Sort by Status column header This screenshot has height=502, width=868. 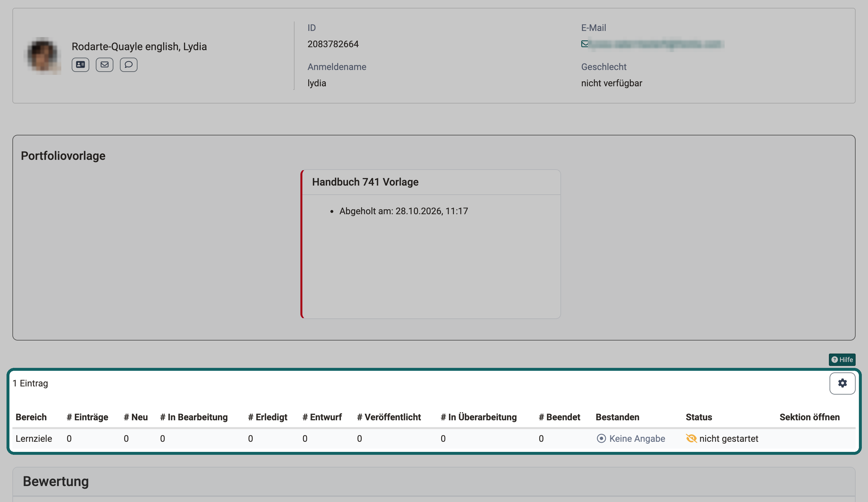pos(699,417)
